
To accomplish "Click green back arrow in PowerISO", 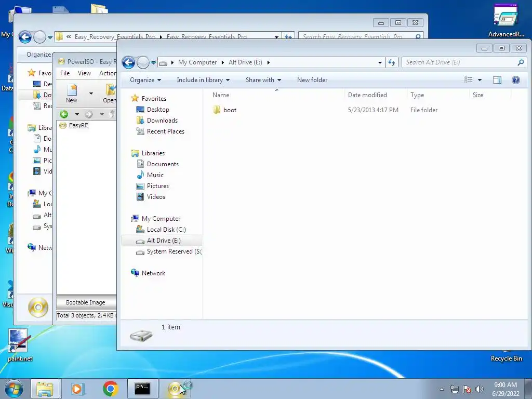I will [x=64, y=114].
